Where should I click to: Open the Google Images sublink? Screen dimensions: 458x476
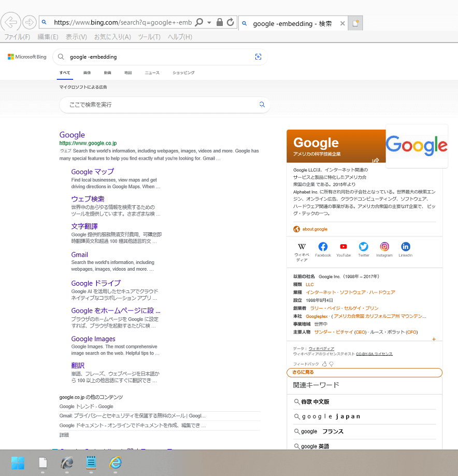click(93, 339)
